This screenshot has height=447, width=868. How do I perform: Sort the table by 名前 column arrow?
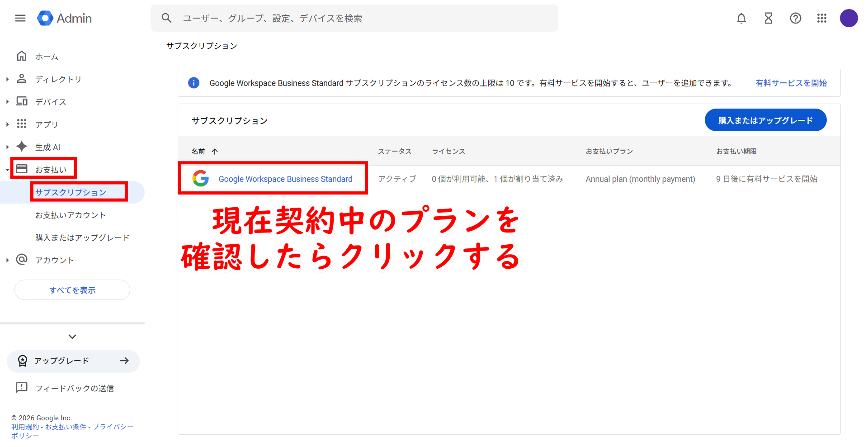click(215, 152)
